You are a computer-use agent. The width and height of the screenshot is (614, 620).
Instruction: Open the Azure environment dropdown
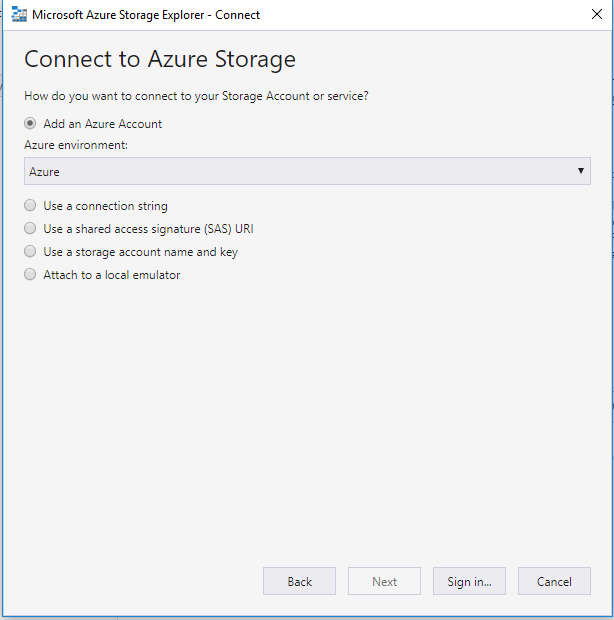click(x=307, y=171)
